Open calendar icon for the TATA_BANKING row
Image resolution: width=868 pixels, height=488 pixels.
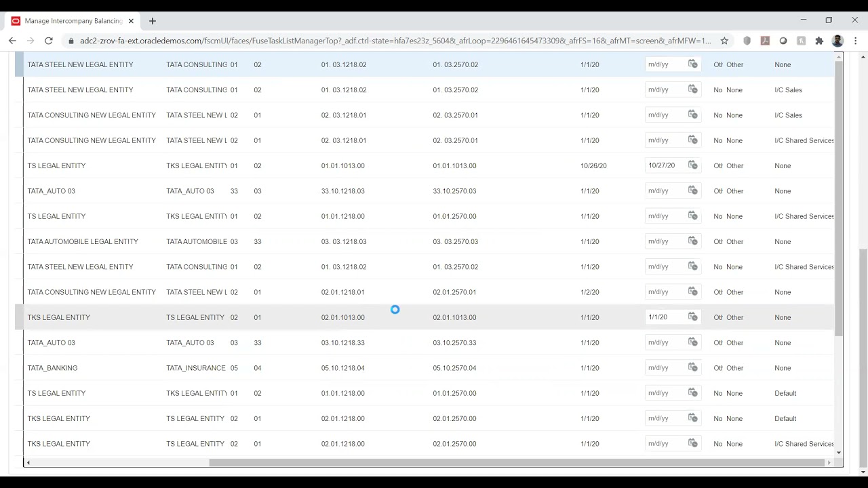[x=692, y=367]
